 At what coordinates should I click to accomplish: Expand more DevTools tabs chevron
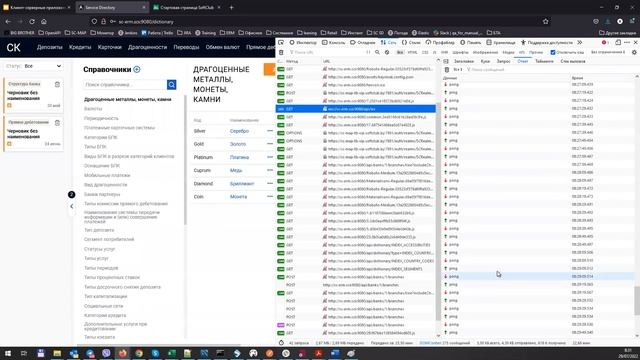[580, 42]
